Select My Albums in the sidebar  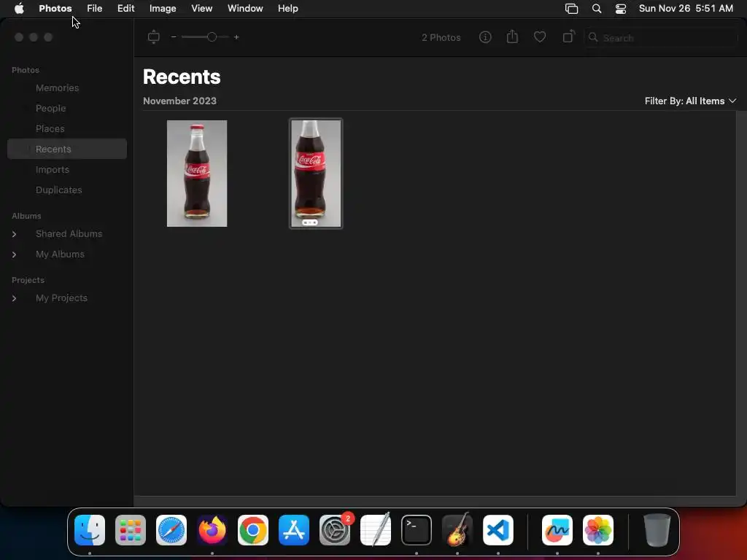tap(60, 254)
